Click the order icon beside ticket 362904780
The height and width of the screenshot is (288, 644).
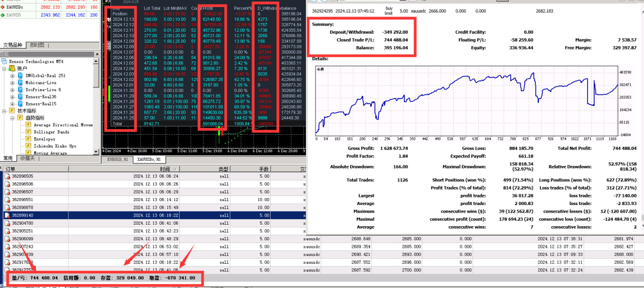[8, 223]
